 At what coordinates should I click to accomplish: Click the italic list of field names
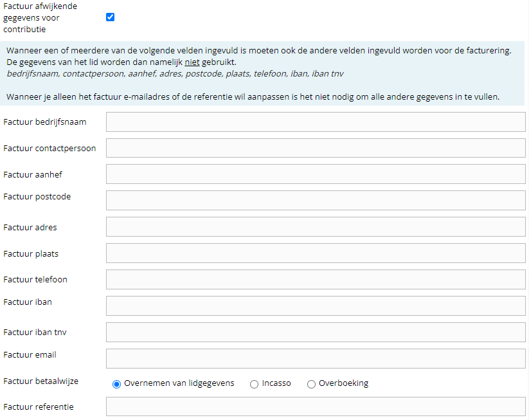tap(175, 74)
